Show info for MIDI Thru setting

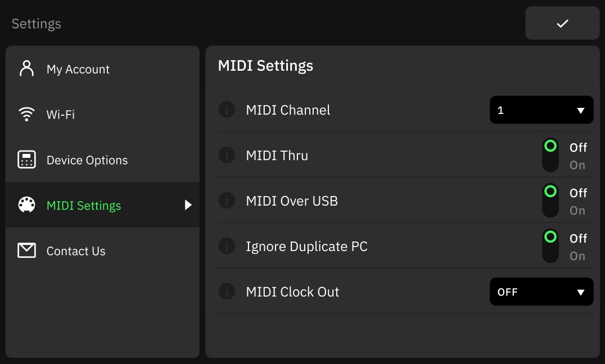(227, 155)
